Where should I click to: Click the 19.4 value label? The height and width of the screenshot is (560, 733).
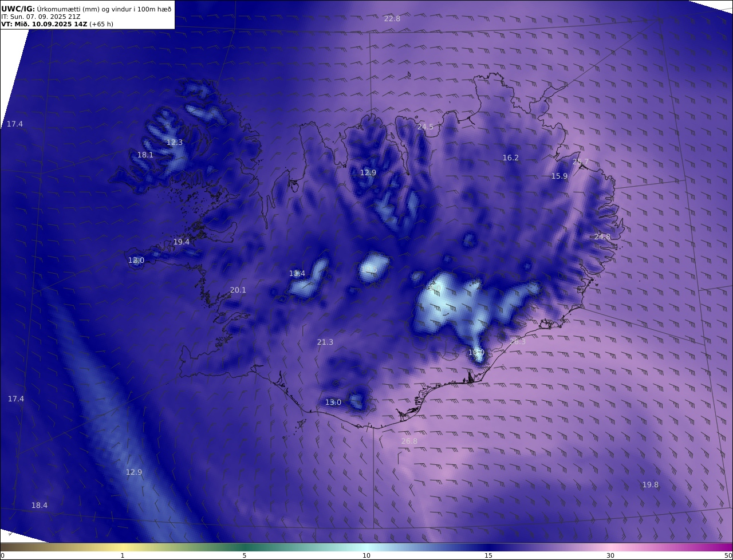[182, 242]
